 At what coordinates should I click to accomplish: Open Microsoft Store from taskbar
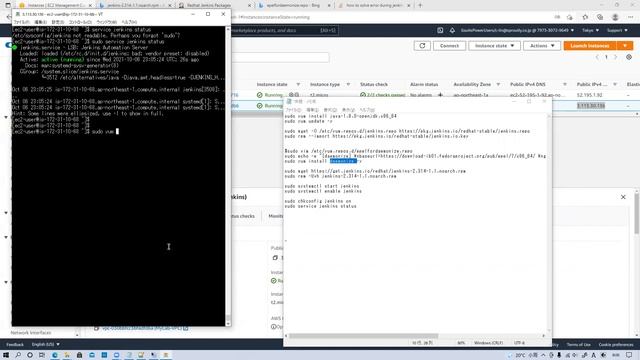79,355
